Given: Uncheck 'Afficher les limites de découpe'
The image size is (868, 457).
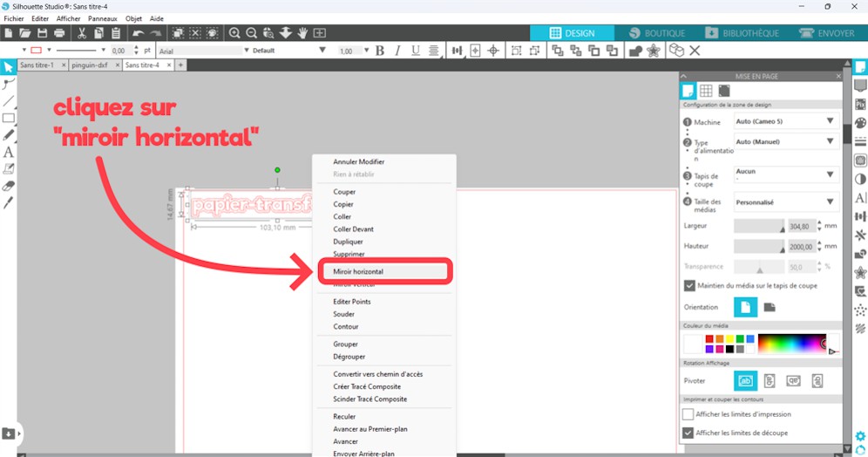Looking at the screenshot, I should [688, 433].
